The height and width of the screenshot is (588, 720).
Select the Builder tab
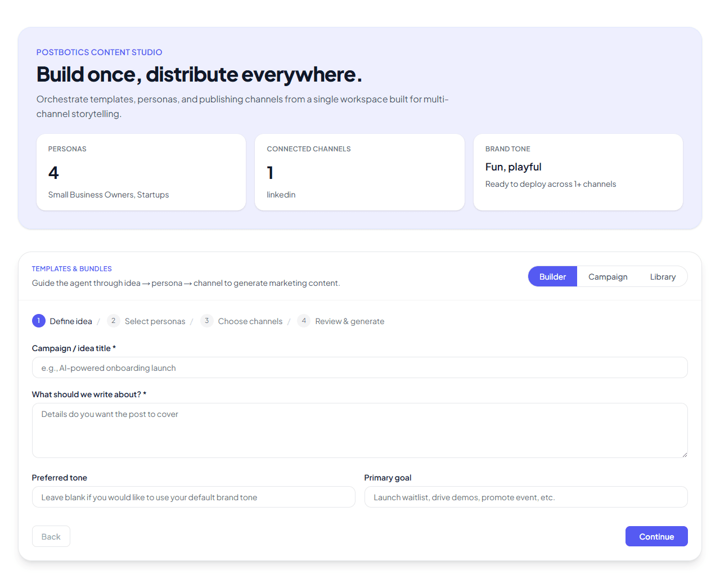pyautogui.click(x=552, y=276)
